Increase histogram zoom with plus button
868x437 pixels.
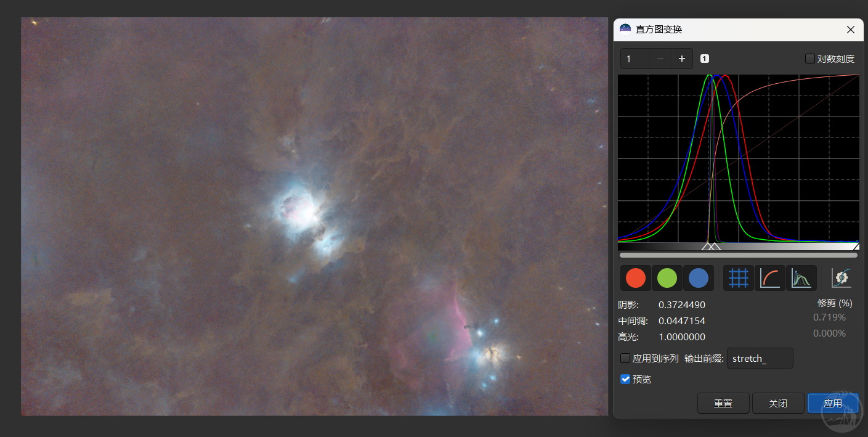coord(681,59)
